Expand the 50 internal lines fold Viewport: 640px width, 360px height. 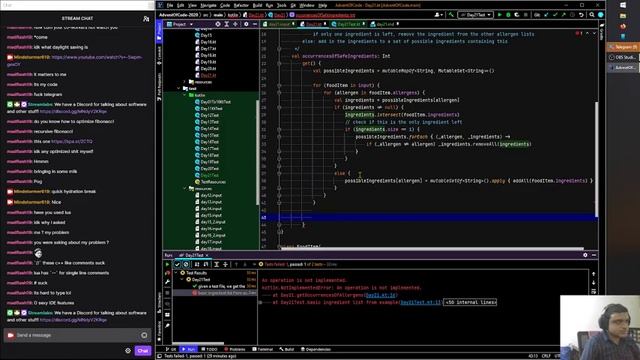click(470, 302)
